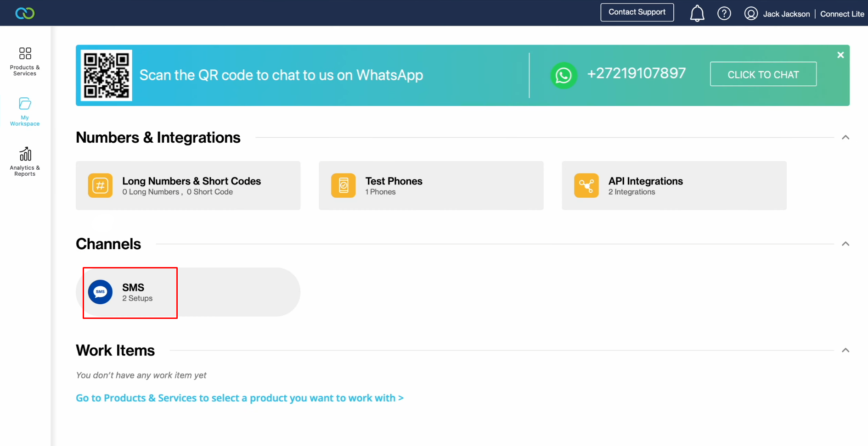The image size is (868, 446).
Task: Close the WhatsApp banner
Action: point(840,55)
